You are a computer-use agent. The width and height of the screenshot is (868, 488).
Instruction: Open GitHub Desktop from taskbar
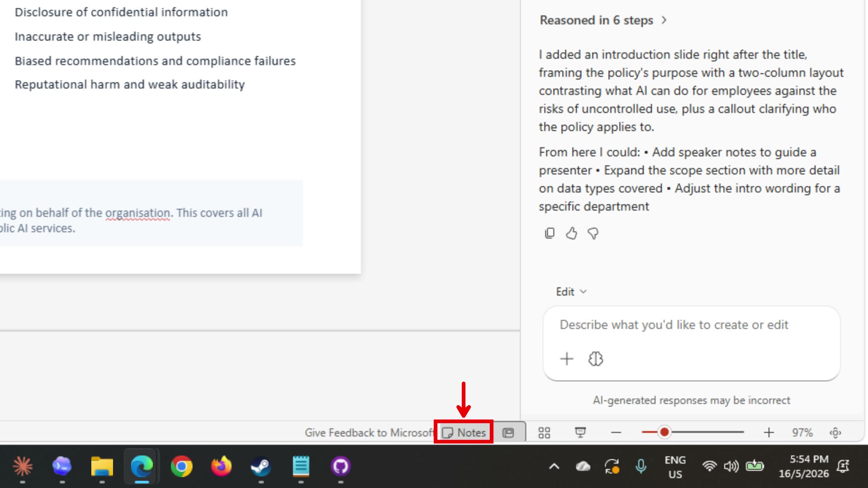pyautogui.click(x=340, y=466)
